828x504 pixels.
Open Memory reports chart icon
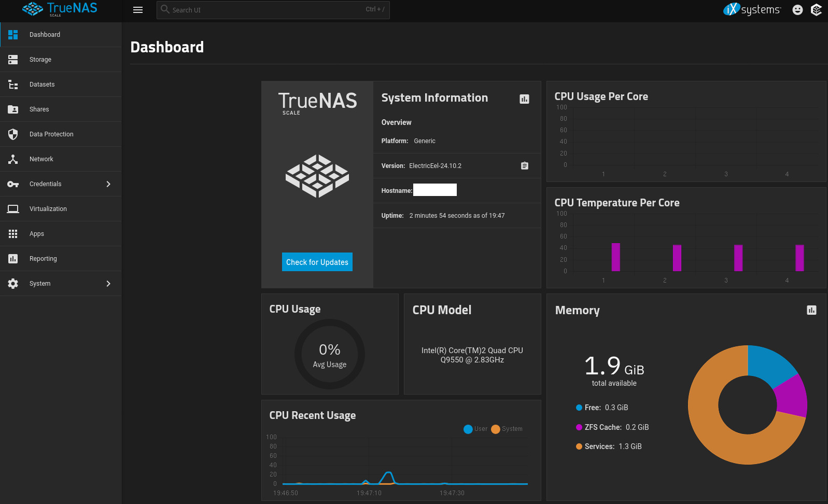coord(811,310)
